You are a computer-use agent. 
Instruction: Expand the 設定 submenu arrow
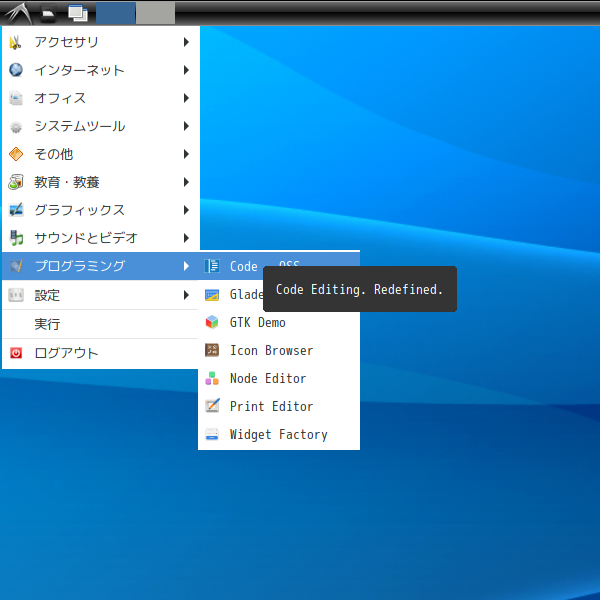click(186, 295)
